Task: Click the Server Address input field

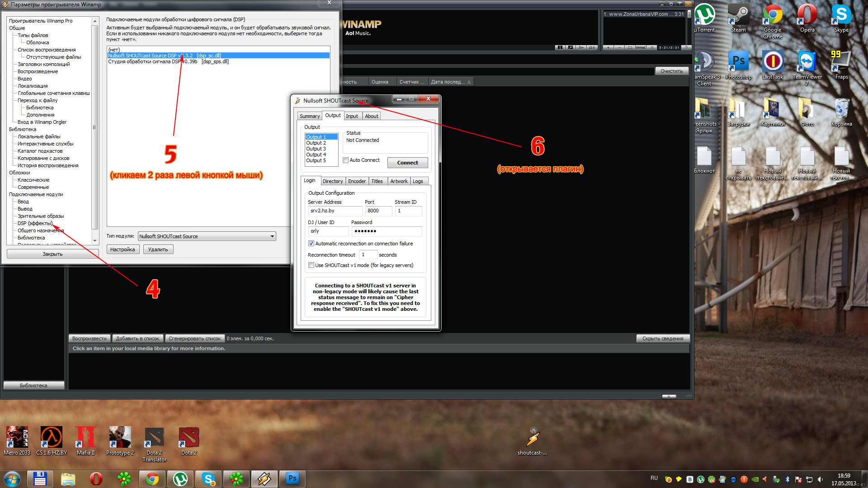Action: (x=335, y=211)
